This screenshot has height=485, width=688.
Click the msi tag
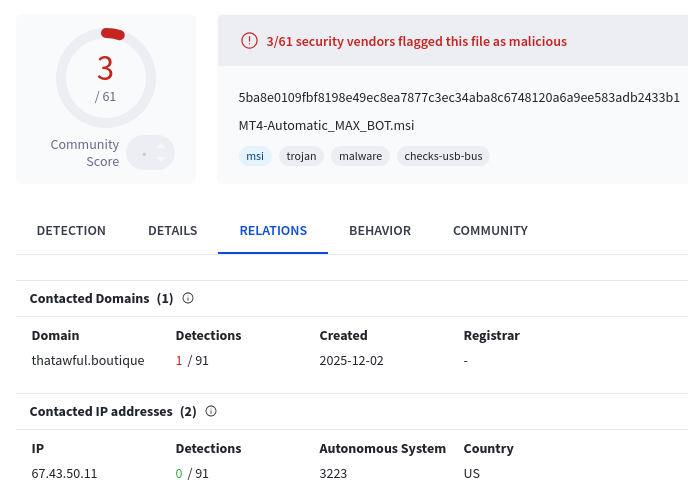tap(255, 156)
